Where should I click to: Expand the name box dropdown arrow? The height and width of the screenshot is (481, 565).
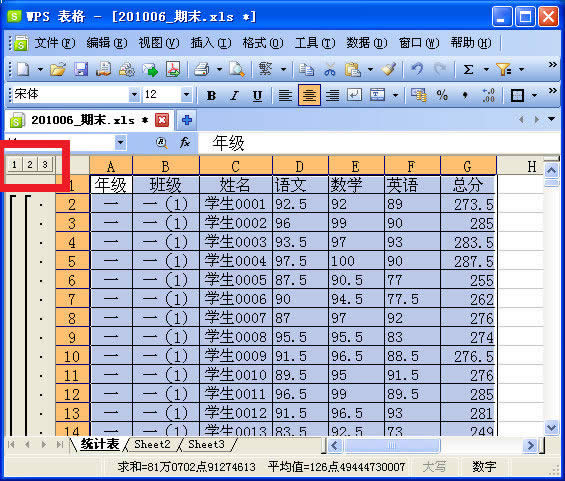pos(121,143)
